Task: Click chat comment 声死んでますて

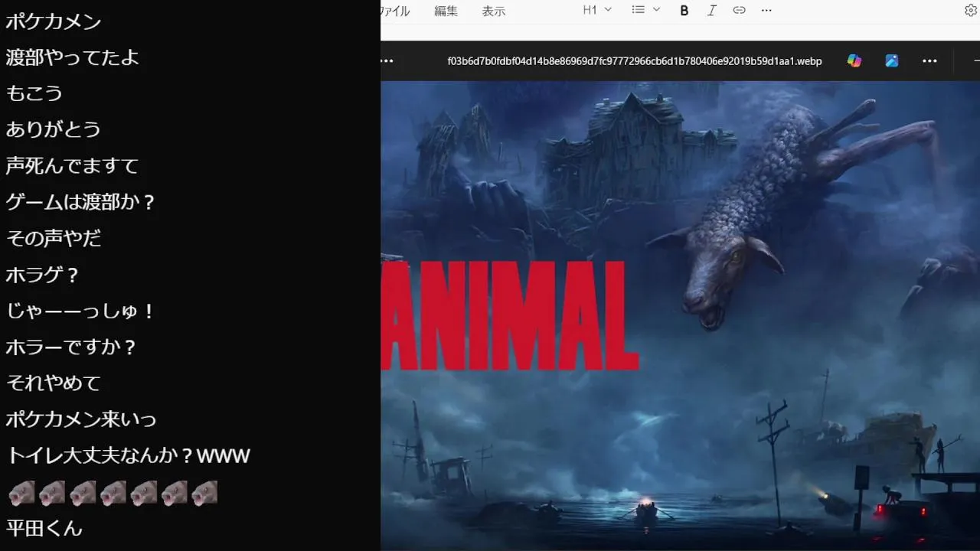Action: tap(73, 165)
